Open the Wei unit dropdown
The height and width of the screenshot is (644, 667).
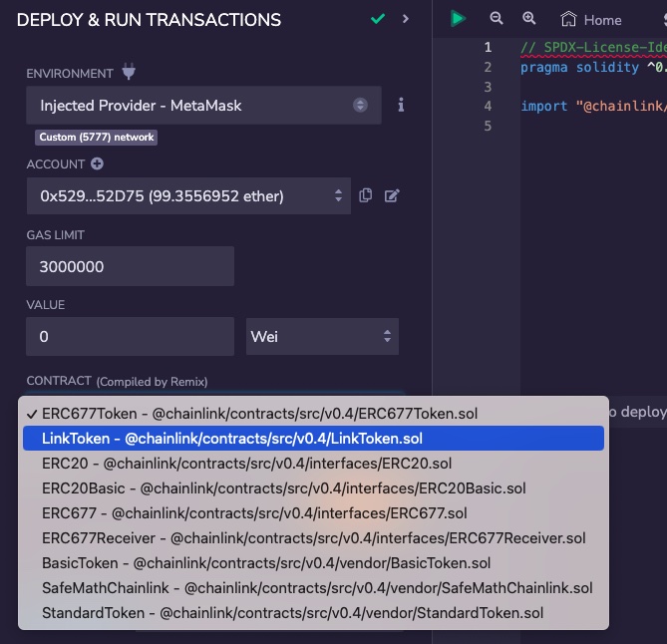coord(322,337)
